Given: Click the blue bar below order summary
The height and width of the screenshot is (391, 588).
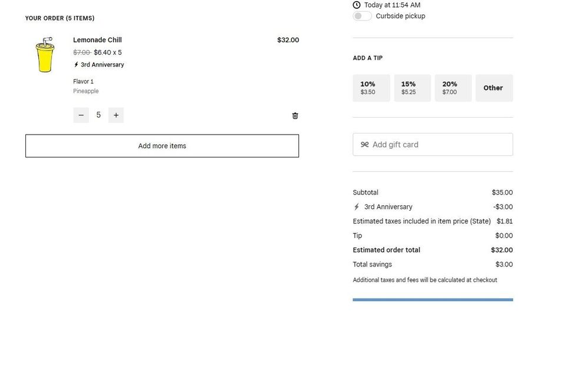Looking at the screenshot, I should 433,300.
